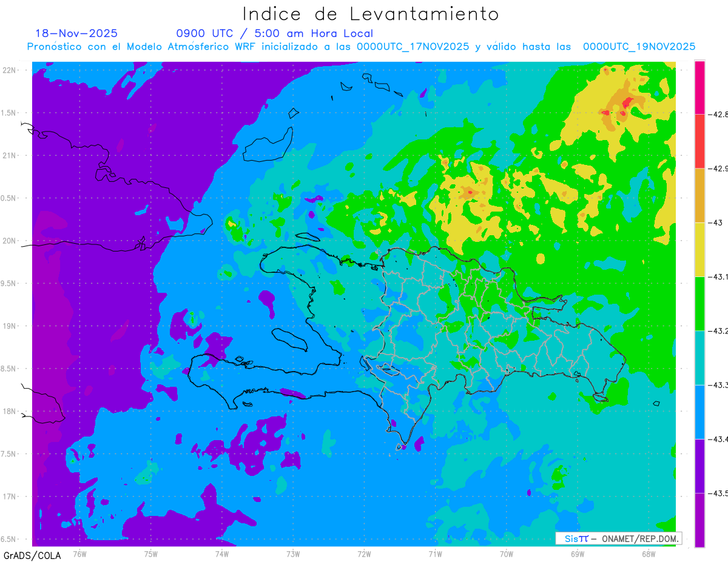This screenshot has height=562, width=728.
Task: Click the "20N" latitude label
Action: click(x=9, y=241)
